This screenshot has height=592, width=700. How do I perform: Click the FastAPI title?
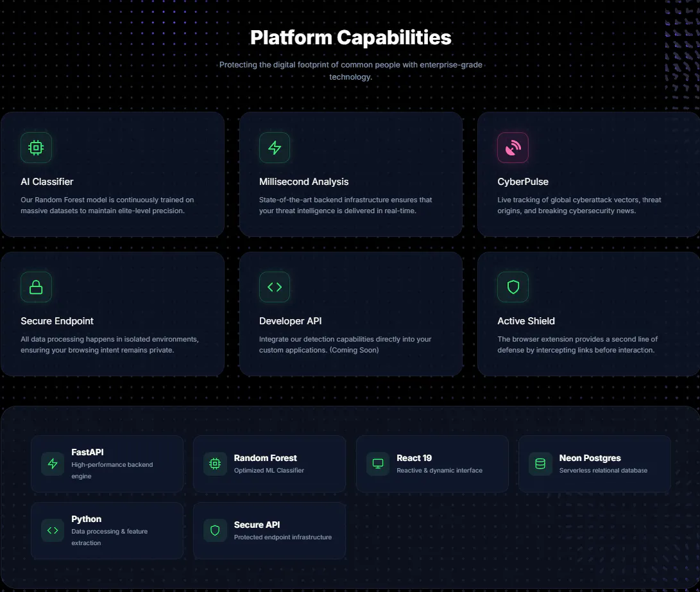87,452
